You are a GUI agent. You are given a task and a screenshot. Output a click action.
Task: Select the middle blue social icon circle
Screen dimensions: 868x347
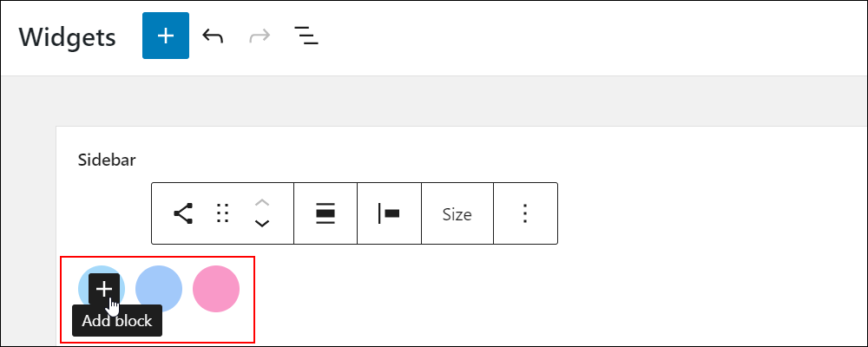159,289
